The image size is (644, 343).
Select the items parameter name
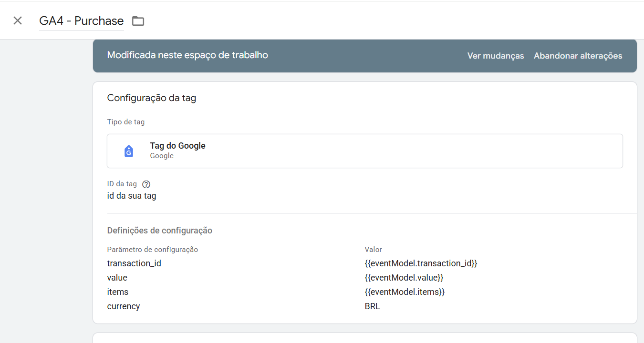pyautogui.click(x=118, y=292)
